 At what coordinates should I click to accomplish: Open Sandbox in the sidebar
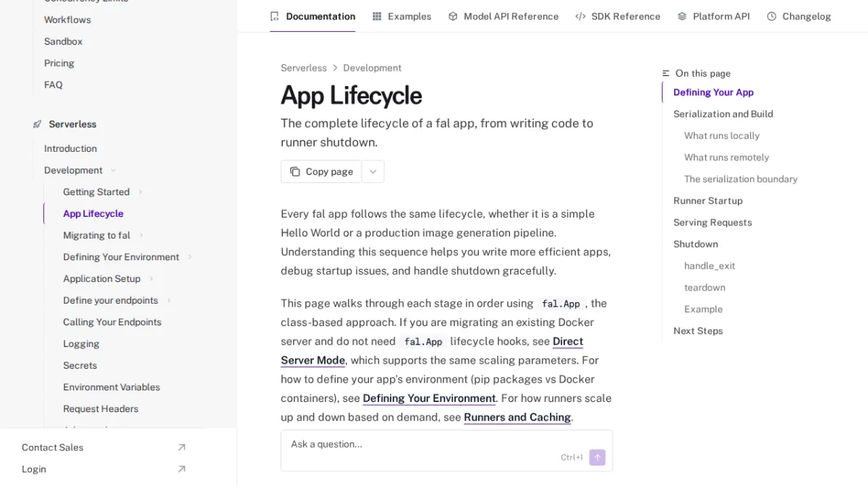(63, 41)
